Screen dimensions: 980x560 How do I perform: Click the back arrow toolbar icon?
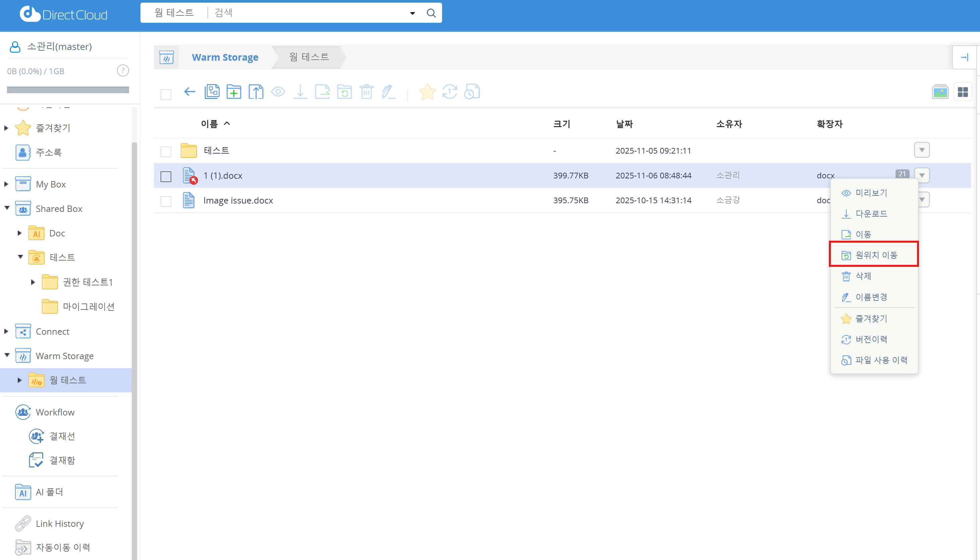(189, 92)
